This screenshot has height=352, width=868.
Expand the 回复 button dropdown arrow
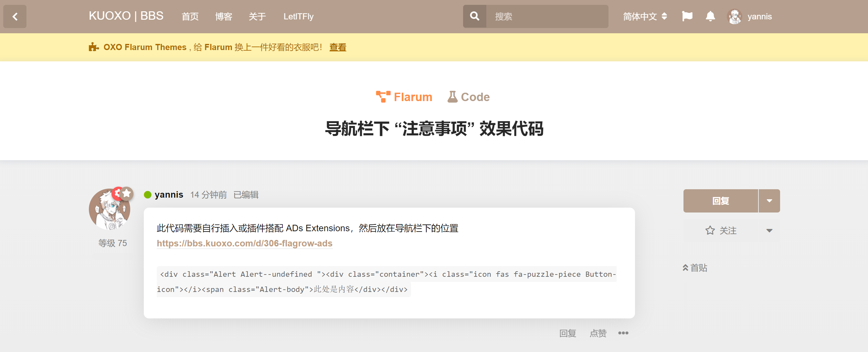pyautogui.click(x=769, y=201)
